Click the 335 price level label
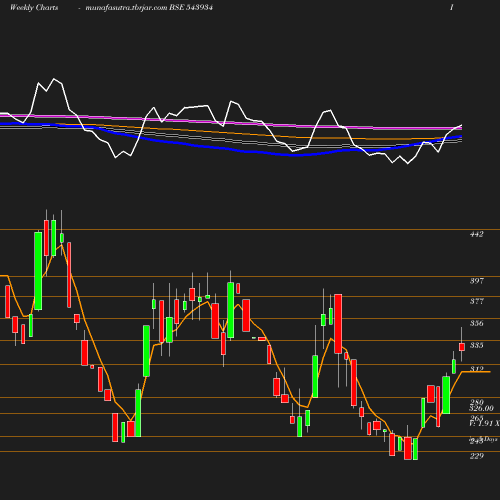Screen dimensions: 500x500 (477, 345)
